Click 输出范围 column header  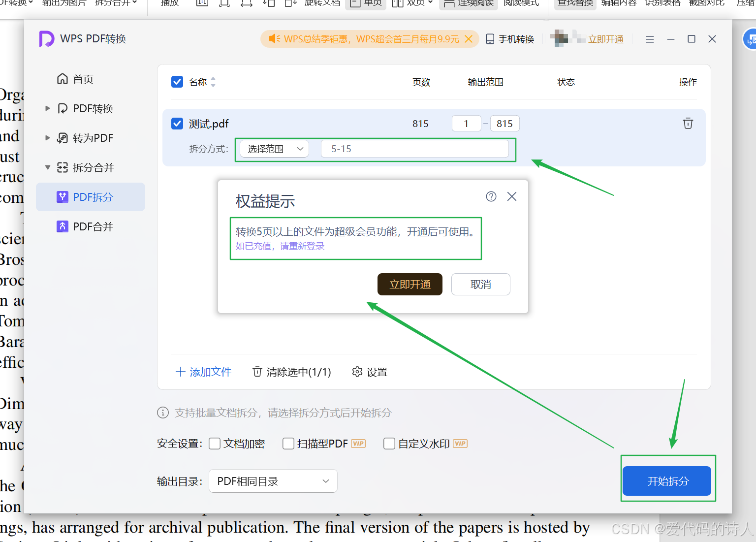point(486,82)
